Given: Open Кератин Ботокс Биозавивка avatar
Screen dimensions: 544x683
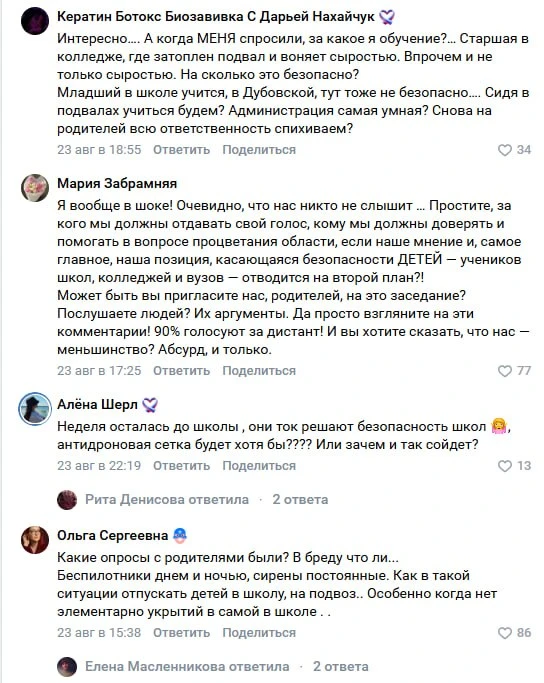Looking at the screenshot, I should click(35, 20).
